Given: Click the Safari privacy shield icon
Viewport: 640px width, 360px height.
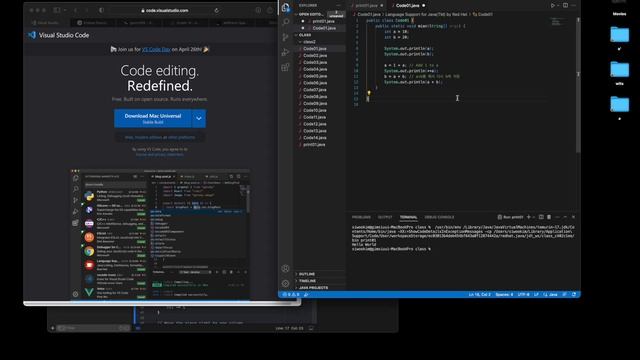Looking at the screenshot, I should point(101,10).
